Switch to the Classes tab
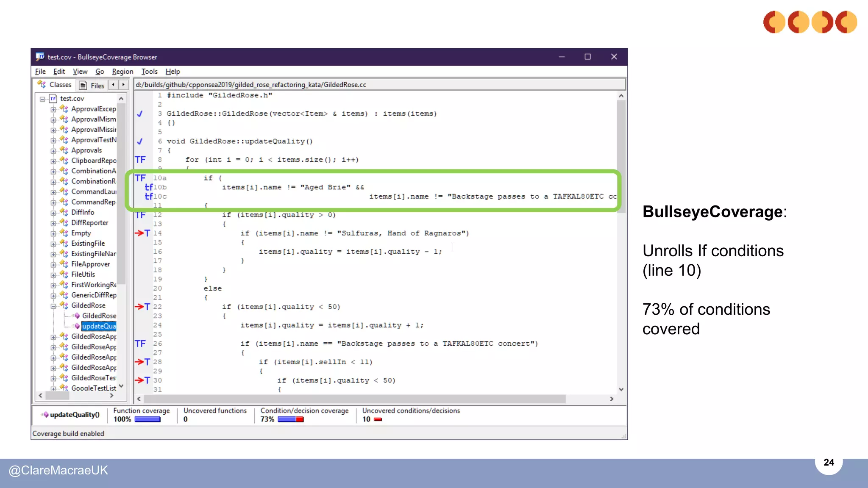 coord(55,85)
